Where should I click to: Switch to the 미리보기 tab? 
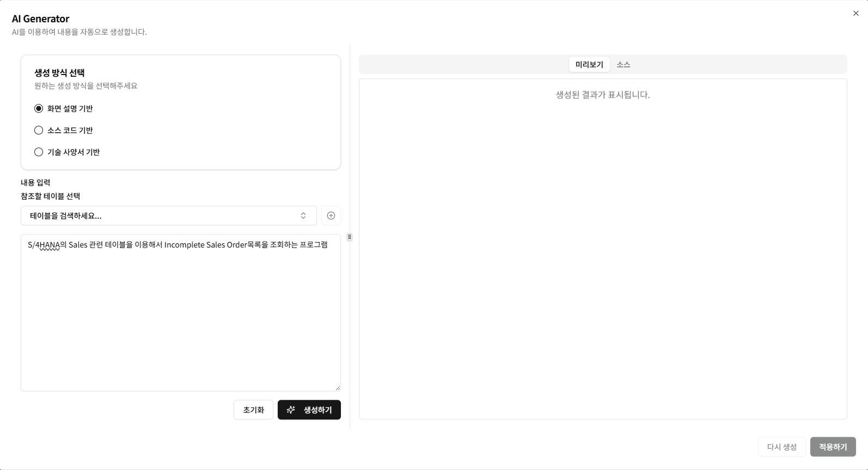pyautogui.click(x=589, y=64)
